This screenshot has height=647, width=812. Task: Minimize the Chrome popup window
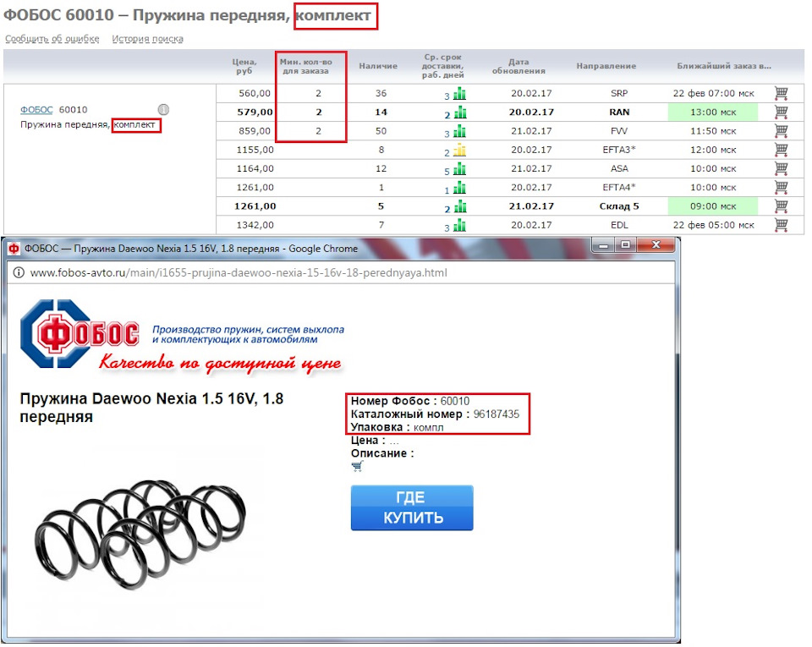click(x=603, y=245)
